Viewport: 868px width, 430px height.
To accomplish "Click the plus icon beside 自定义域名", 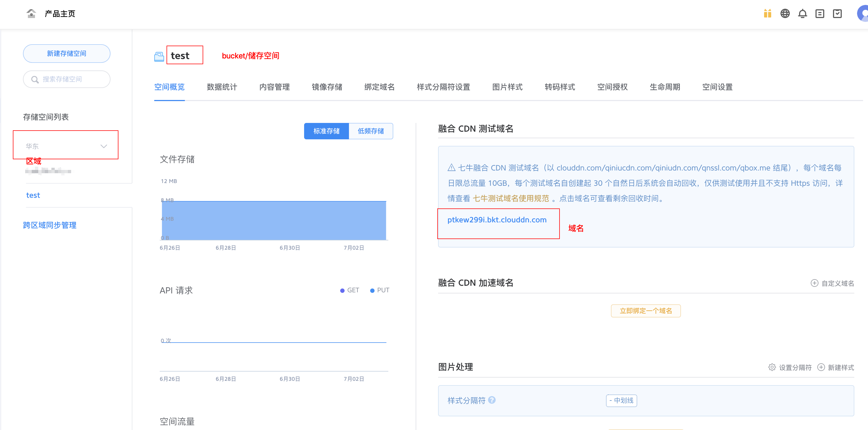I will click(x=814, y=283).
